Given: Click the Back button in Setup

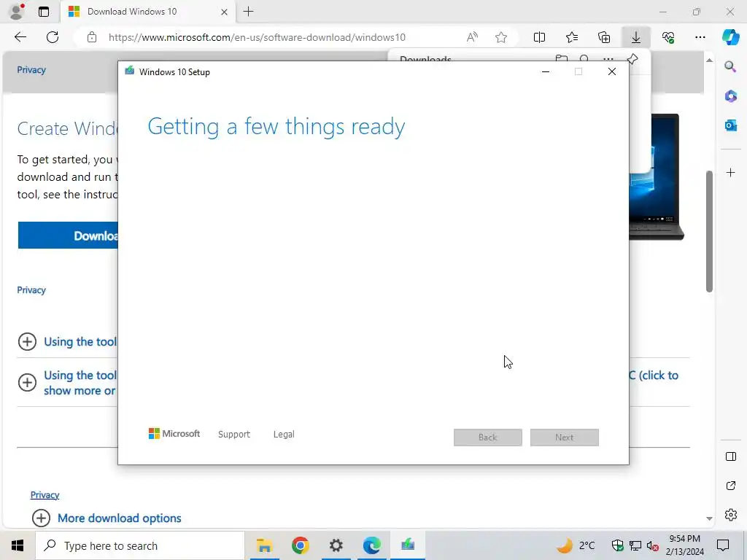Looking at the screenshot, I should [x=488, y=437].
